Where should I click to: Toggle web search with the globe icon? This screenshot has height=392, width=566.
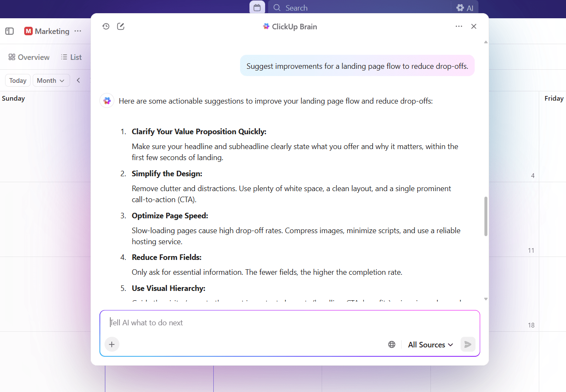pyautogui.click(x=392, y=344)
